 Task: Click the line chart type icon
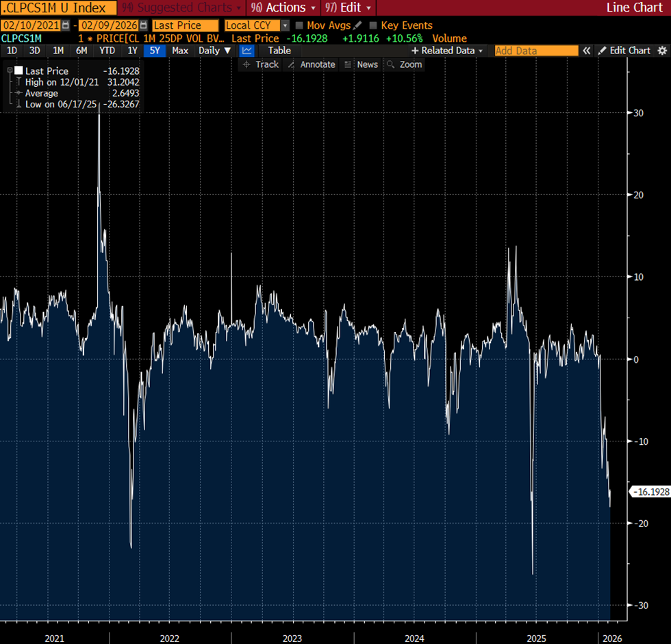click(x=247, y=51)
